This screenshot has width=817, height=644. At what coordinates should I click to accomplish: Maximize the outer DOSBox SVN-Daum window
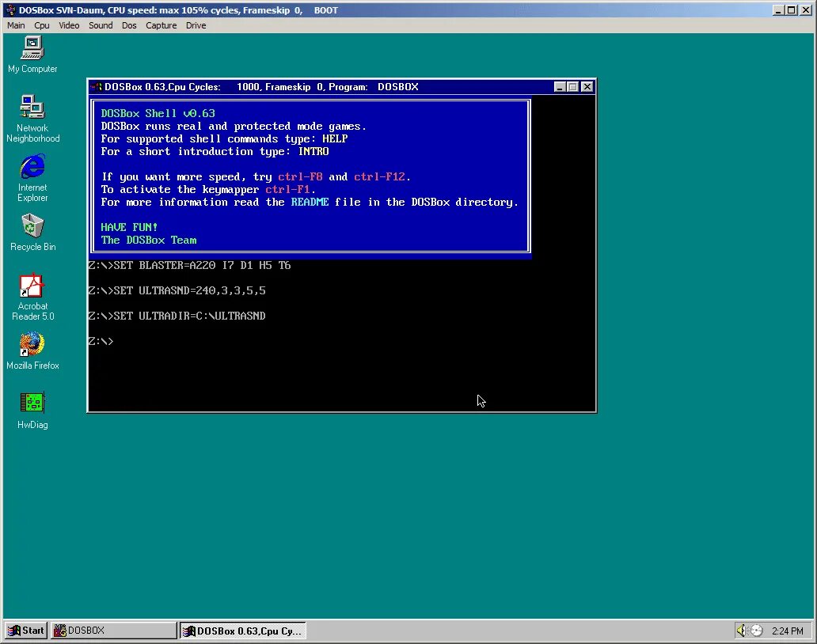(791, 10)
